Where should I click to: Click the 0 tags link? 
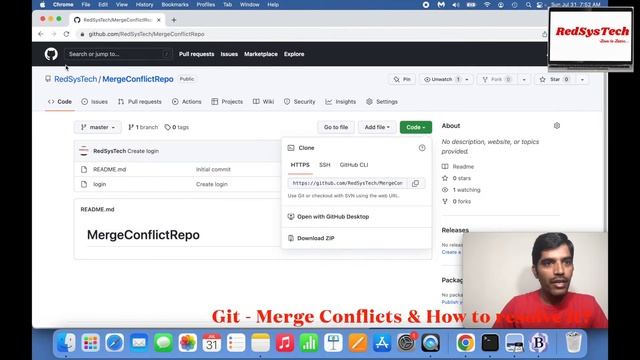[x=177, y=127]
